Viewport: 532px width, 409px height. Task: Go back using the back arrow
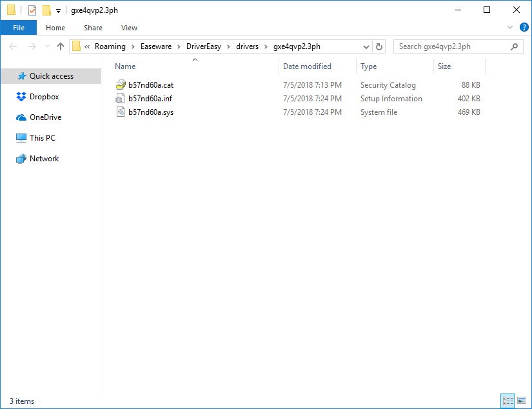[13, 46]
